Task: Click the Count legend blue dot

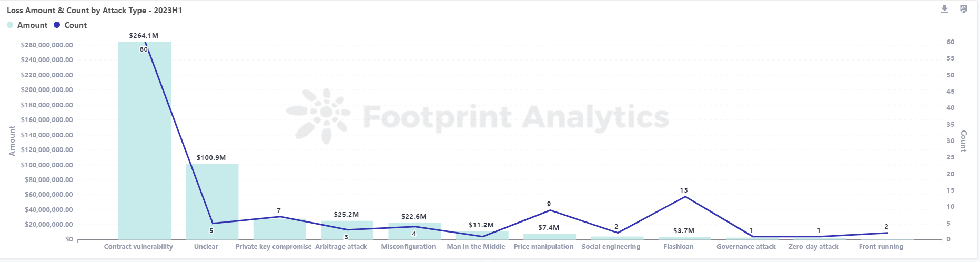Action: (57, 25)
